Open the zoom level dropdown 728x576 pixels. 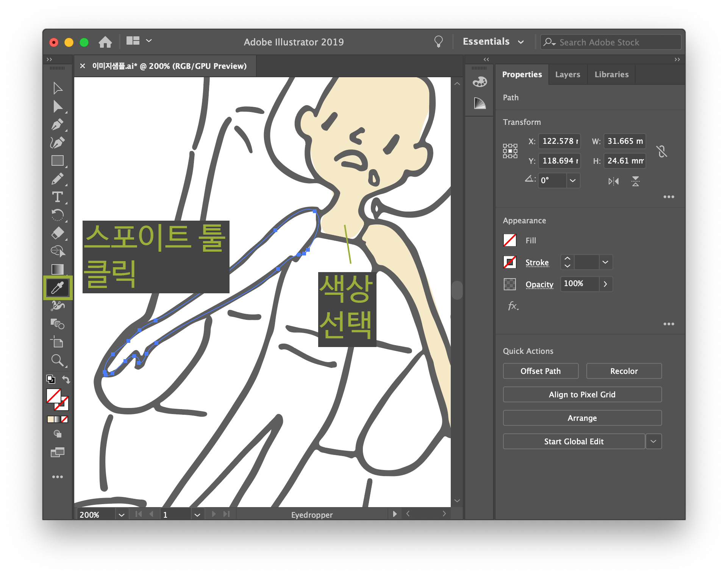click(x=121, y=515)
